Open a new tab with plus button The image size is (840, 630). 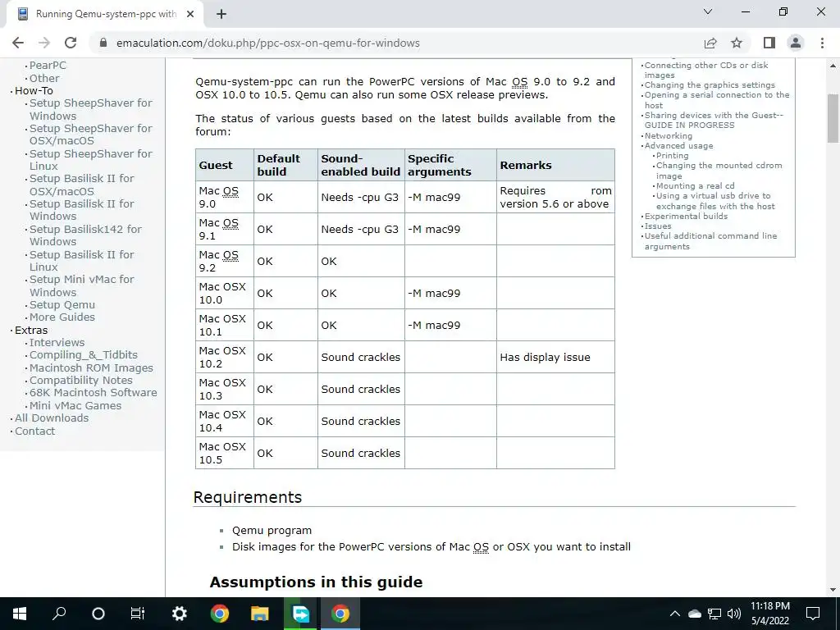coord(221,14)
